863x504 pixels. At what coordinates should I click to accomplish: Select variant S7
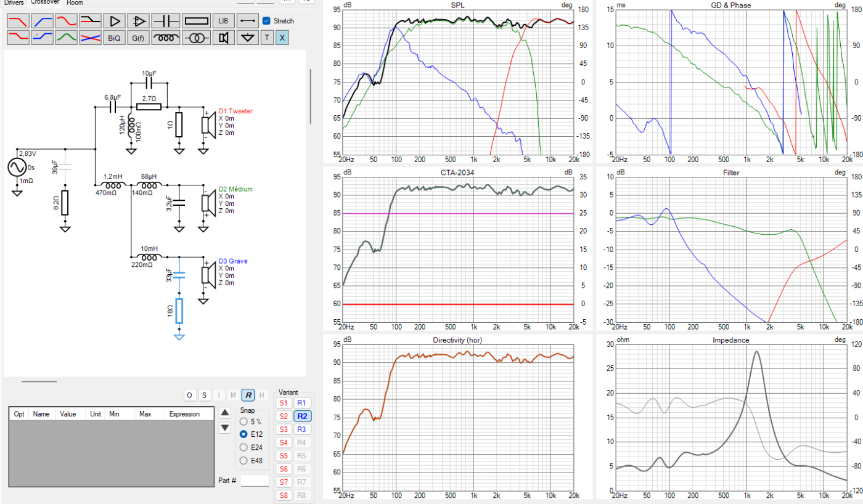(x=284, y=482)
